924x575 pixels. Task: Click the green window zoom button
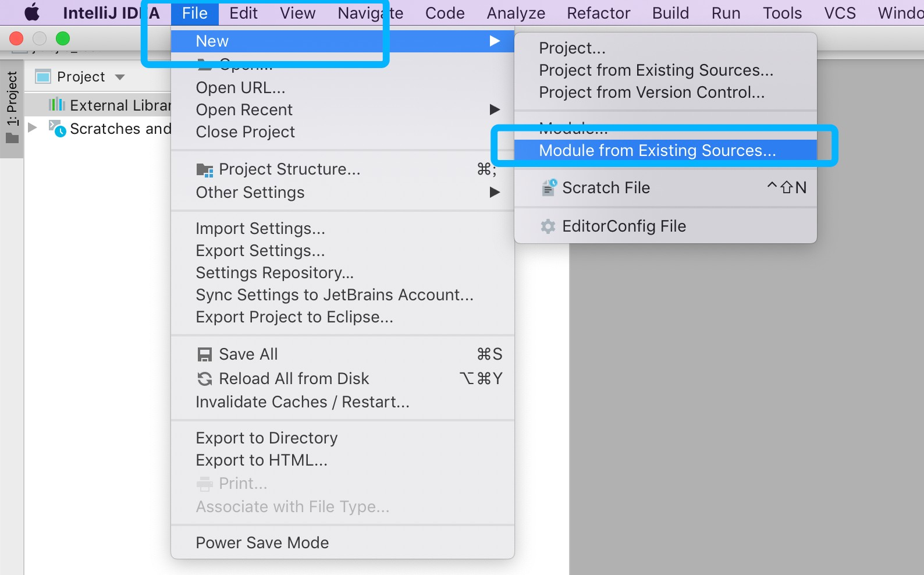[x=63, y=39]
